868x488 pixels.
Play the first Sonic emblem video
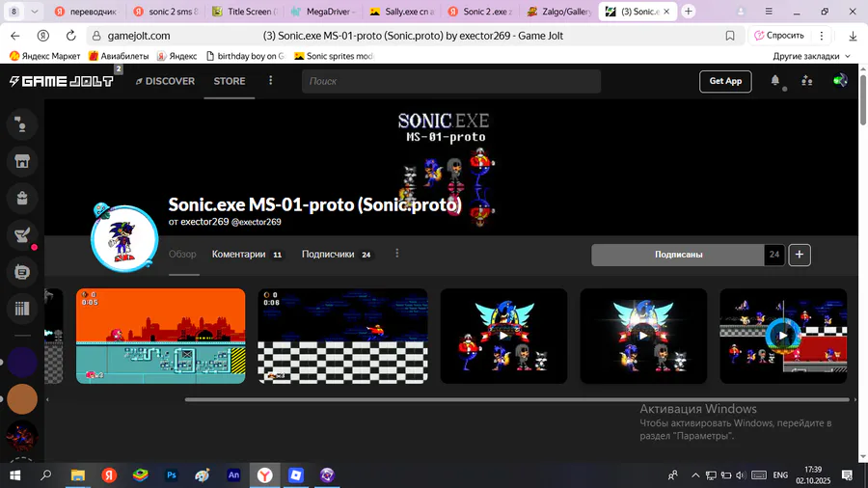(503, 336)
